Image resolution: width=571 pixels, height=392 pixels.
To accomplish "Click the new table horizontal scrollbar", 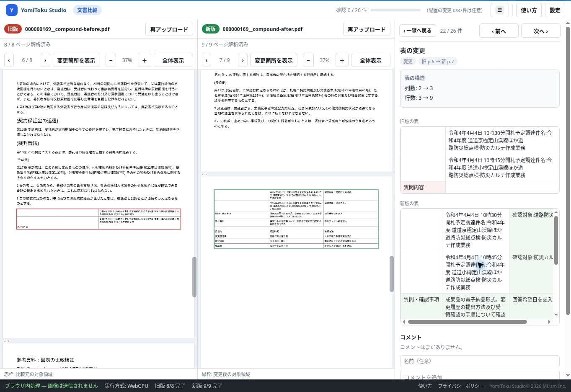I will pos(468,322).
